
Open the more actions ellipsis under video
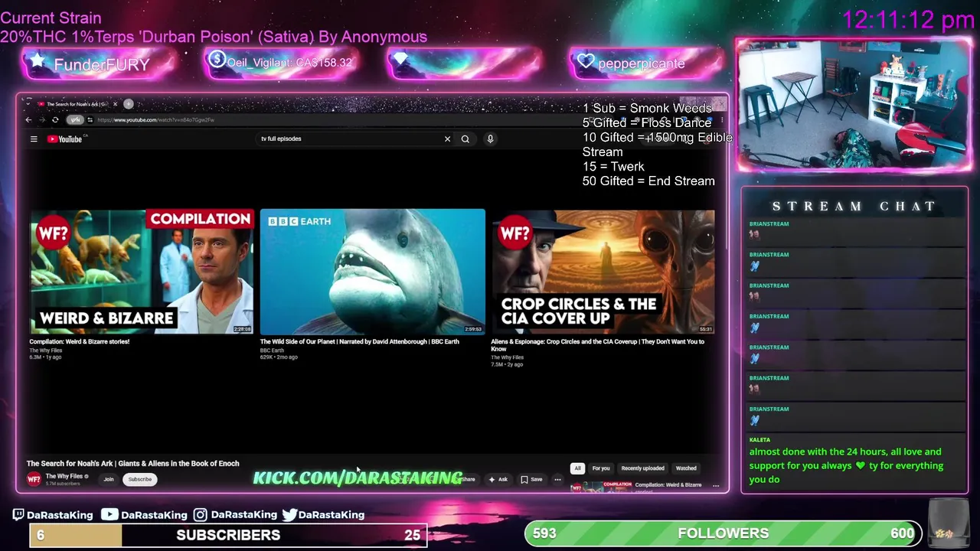(557, 479)
